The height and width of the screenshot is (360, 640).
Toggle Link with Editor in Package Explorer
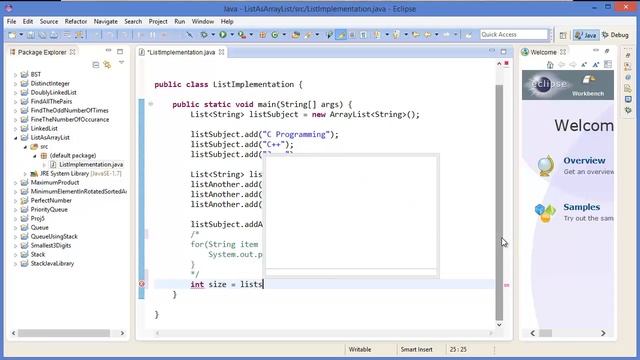tap(107, 65)
